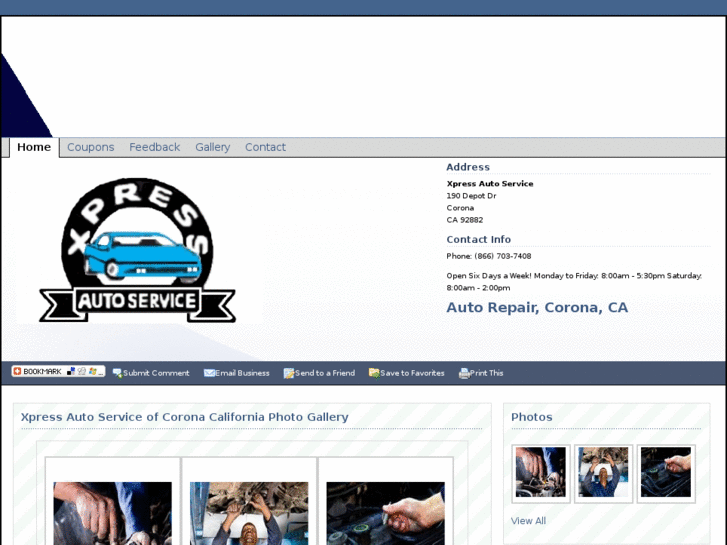Open the Feedback tab
Screen dimensions: 727x545
[x=154, y=147]
